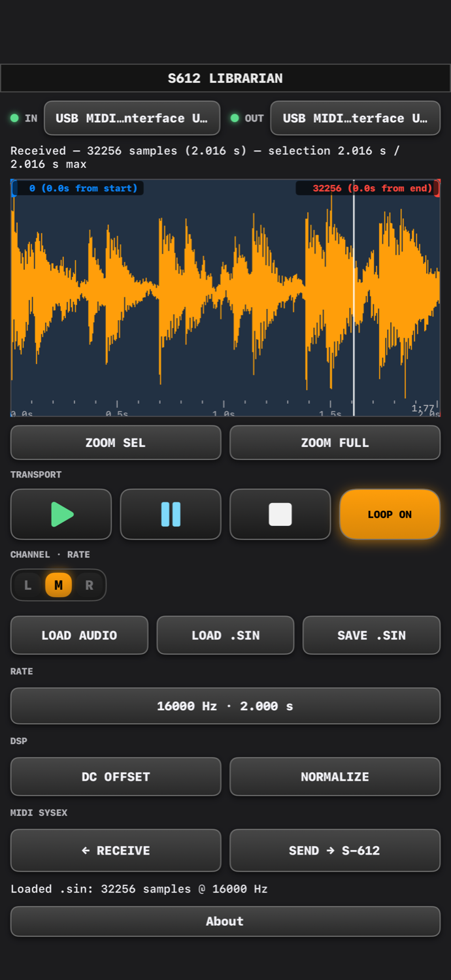The height and width of the screenshot is (980, 451).
Task: Click the ZOOM SEL button
Action: pos(116,442)
